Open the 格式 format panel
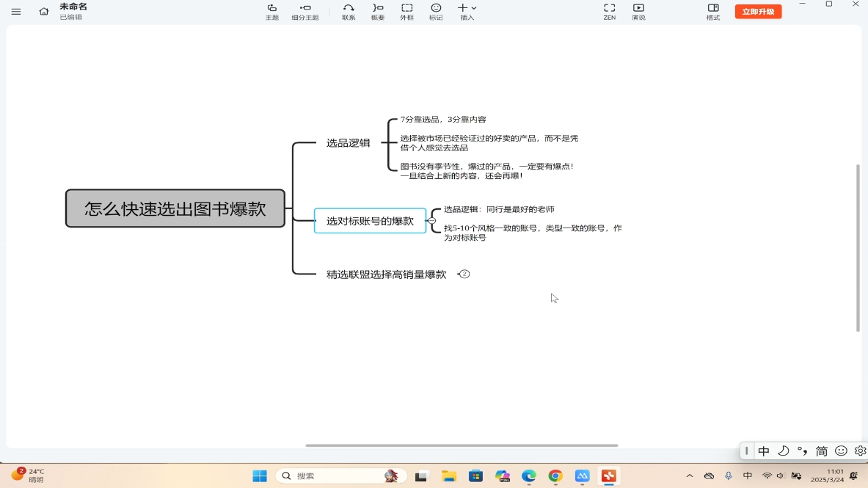868x488 pixels. point(712,11)
